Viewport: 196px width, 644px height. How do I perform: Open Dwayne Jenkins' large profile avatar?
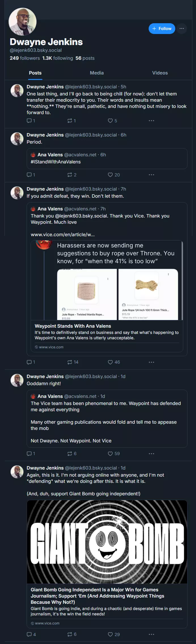click(23, 22)
